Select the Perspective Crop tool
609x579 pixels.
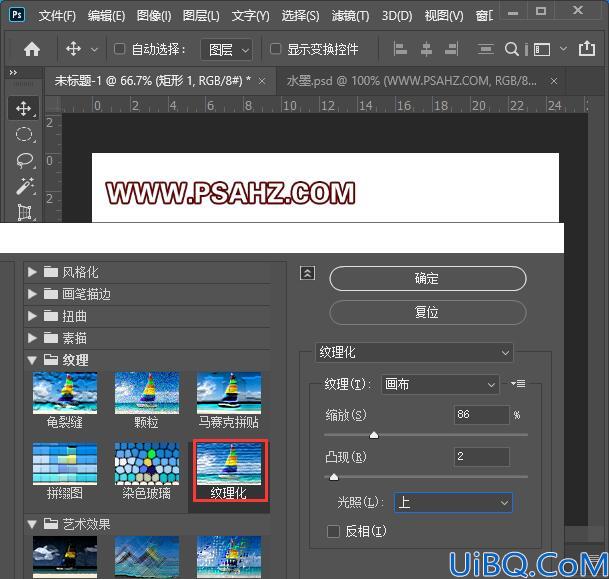pyautogui.click(x=25, y=212)
